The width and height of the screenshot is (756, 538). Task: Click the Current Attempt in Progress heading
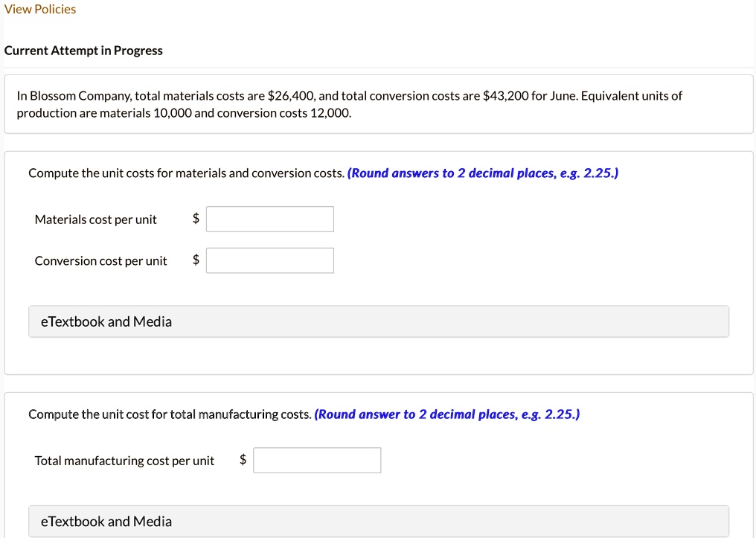point(83,51)
